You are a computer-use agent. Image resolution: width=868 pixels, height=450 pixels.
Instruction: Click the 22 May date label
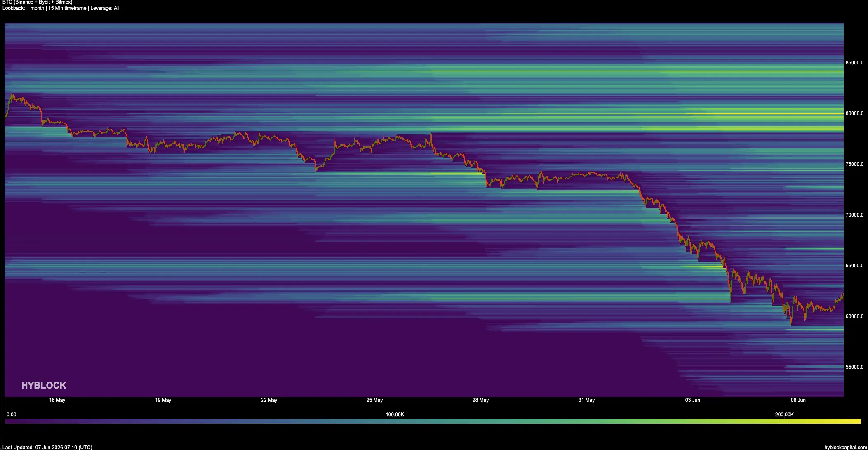tap(269, 400)
